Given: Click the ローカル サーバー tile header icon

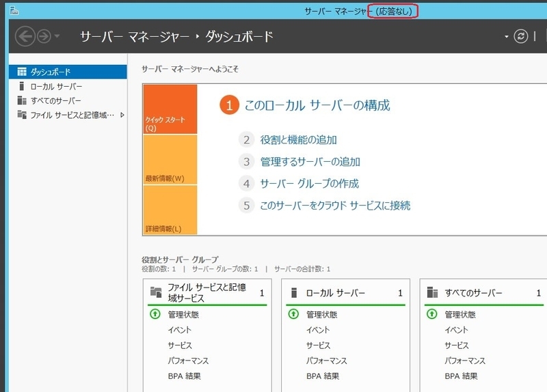Looking at the screenshot, I should 294,293.
